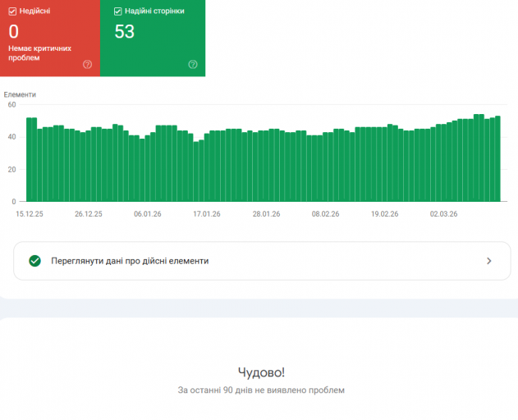518x420 pixels.
Task: Select the value 0 in red card
Action: (13, 32)
